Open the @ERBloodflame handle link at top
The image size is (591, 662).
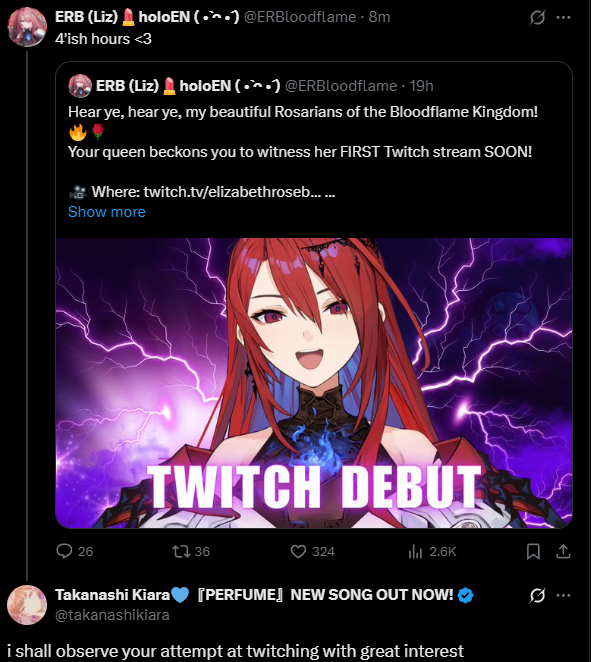point(300,17)
